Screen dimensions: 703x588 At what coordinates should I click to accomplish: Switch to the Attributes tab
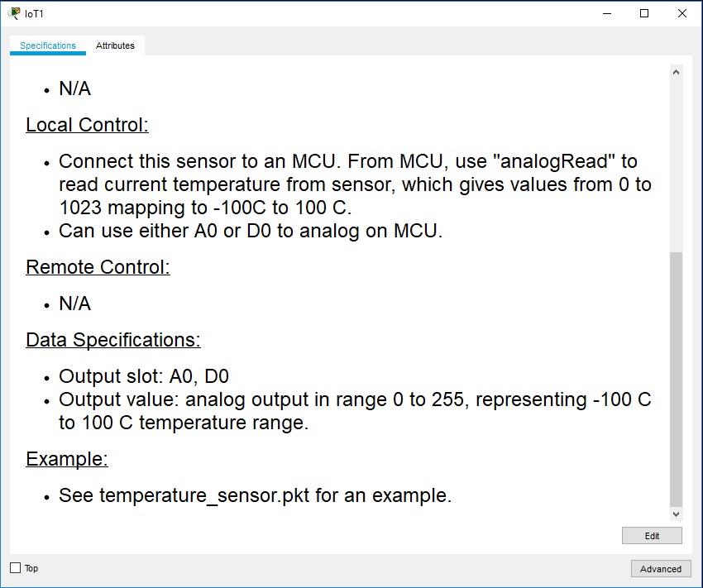115,45
